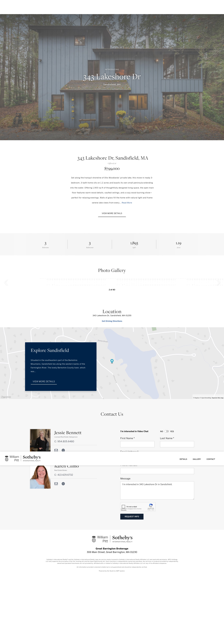
Task: Click the map location pin marker
Action: point(112,361)
